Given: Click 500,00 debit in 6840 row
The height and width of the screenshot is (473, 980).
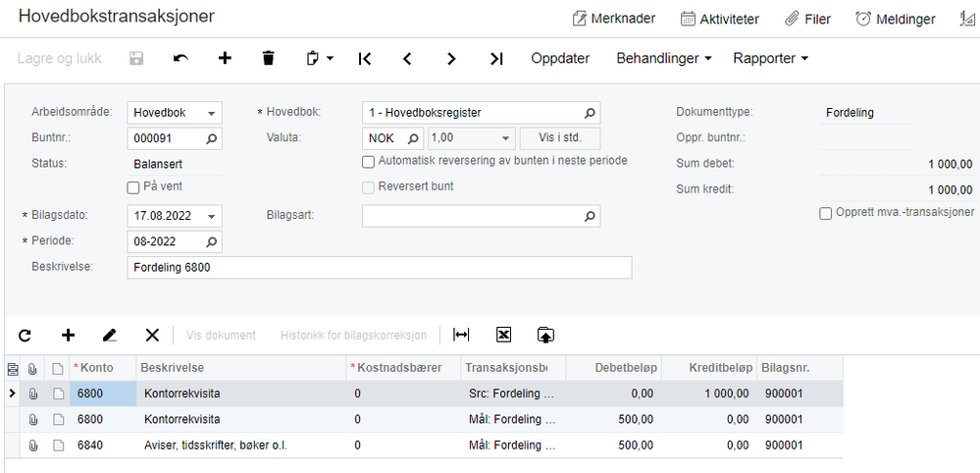Looking at the screenshot, I should point(614,446).
